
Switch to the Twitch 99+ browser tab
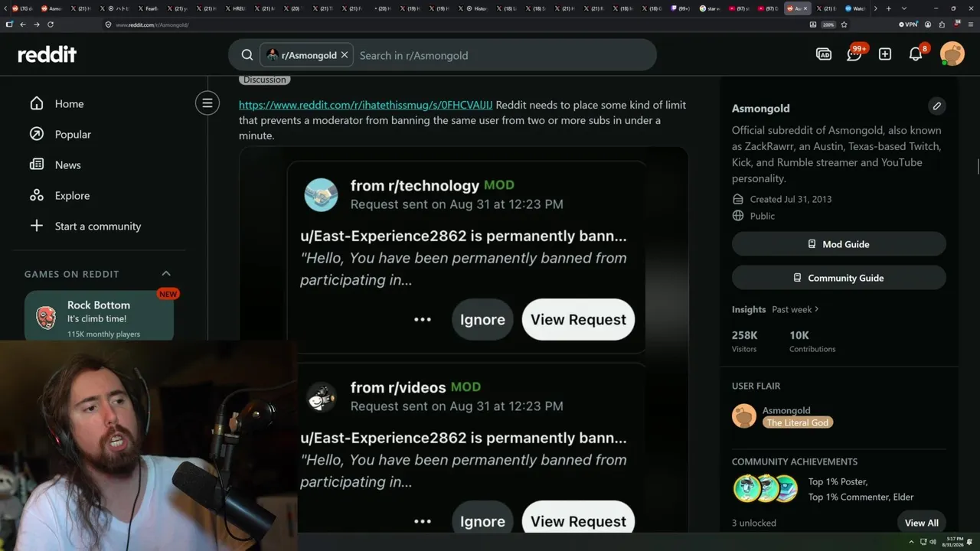(679, 8)
